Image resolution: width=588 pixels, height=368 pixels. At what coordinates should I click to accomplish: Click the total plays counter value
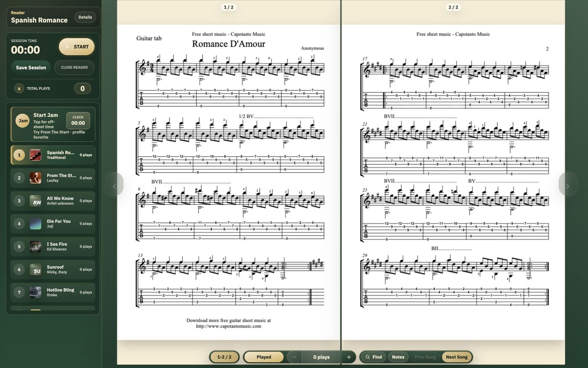pos(82,88)
